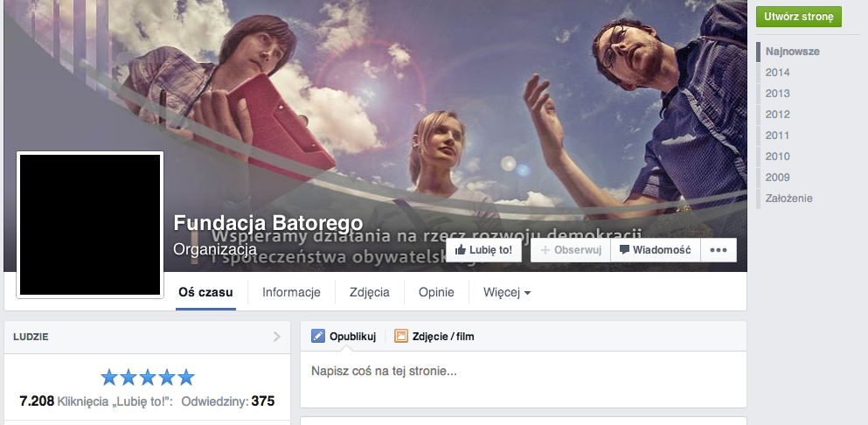Switch to the Zdjęcia tab
The image size is (868, 425).
(369, 293)
